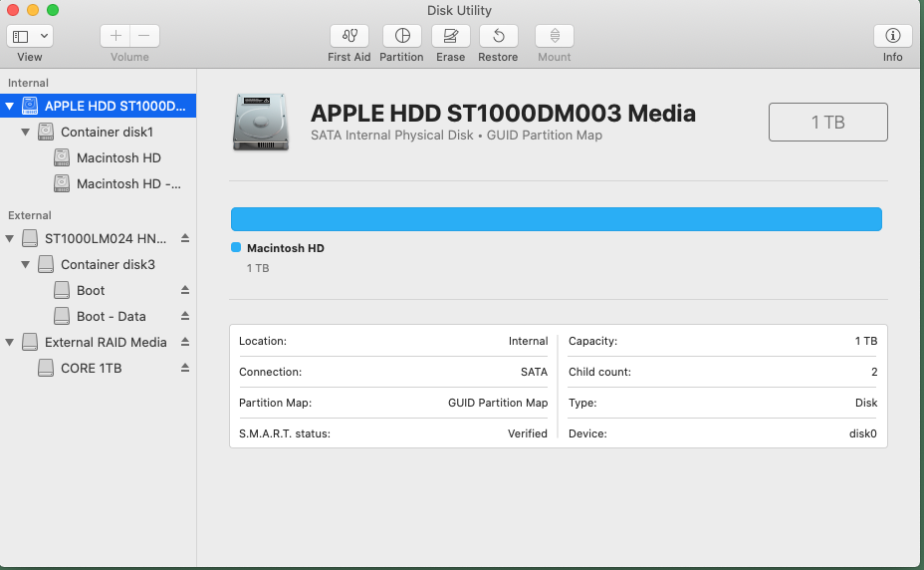Click the Connection value SATA

coord(534,372)
